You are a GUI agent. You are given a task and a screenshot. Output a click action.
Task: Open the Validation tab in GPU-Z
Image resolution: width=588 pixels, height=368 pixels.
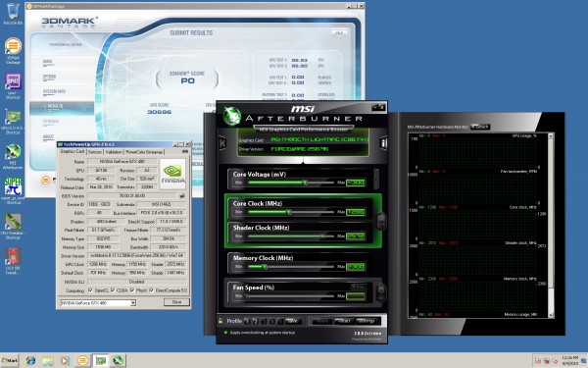114,152
